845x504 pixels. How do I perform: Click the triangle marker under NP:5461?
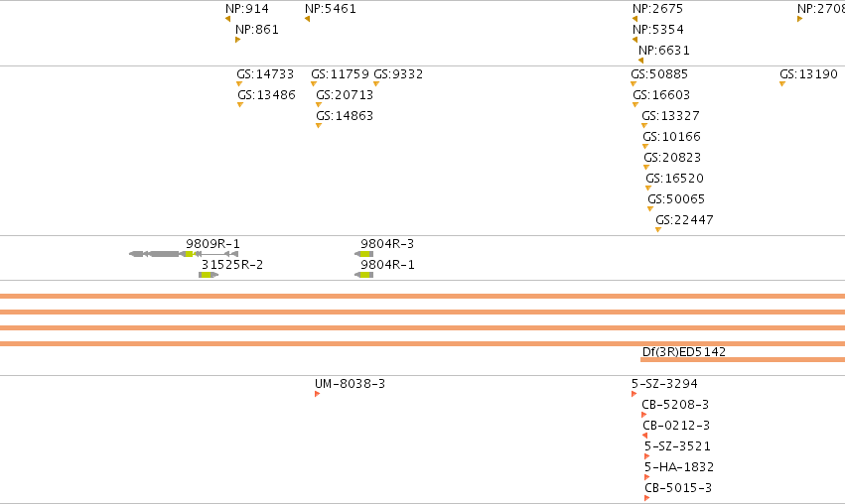[307, 19]
